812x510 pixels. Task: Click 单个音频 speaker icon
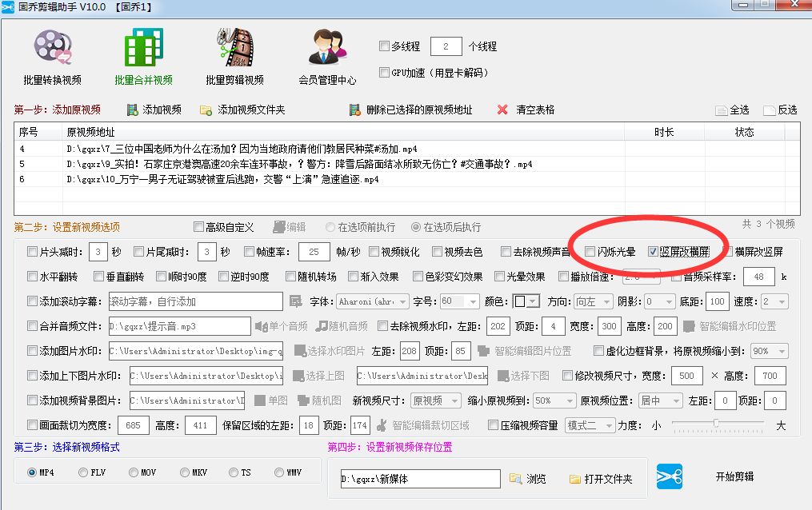pos(261,326)
